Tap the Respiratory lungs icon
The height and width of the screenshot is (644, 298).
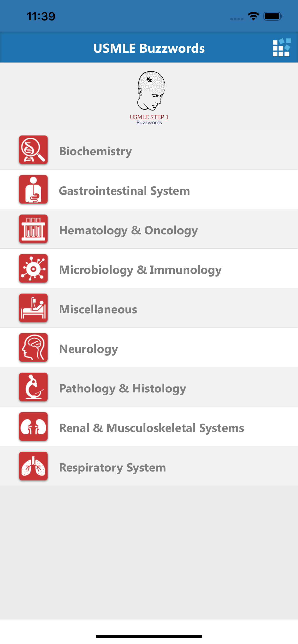click(x=33, y=466)
